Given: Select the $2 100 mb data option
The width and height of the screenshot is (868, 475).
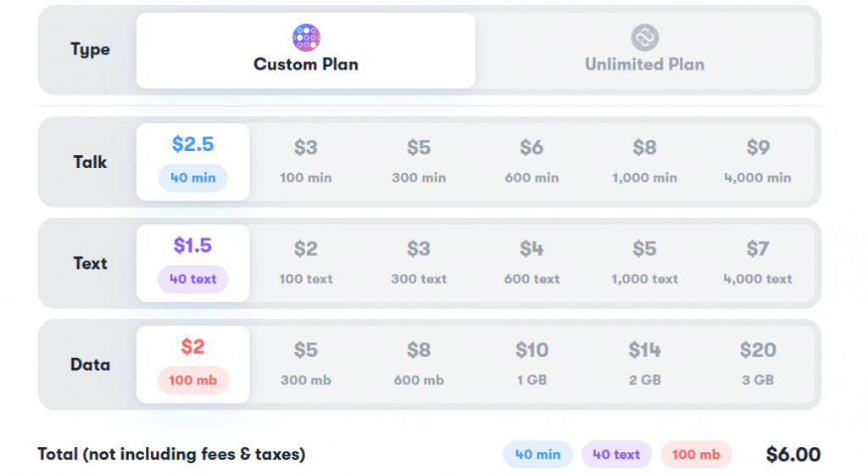Looking at the screenshot, I should 193,364.
